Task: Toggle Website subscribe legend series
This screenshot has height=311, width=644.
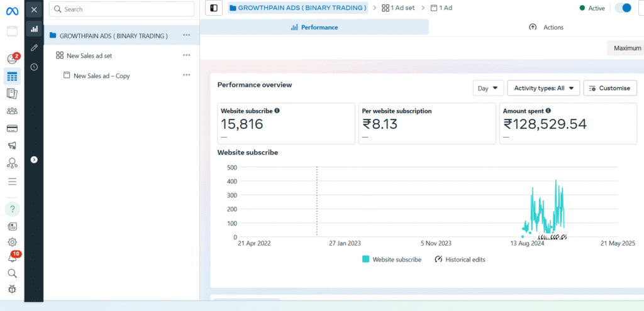Action: [391, 259]
